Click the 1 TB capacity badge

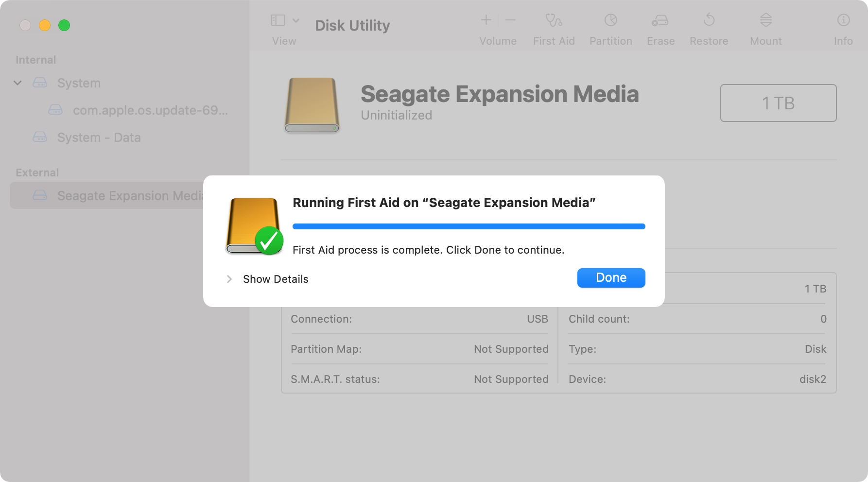778,103
